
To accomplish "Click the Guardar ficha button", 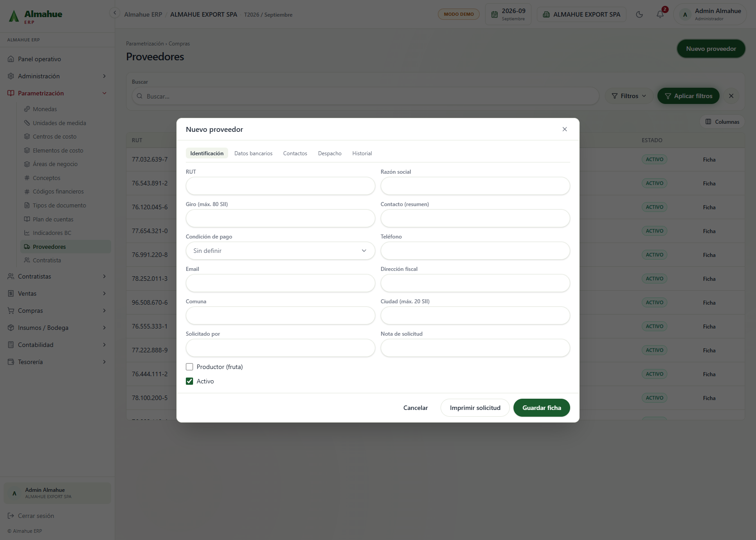I will [x=542, y=408].
